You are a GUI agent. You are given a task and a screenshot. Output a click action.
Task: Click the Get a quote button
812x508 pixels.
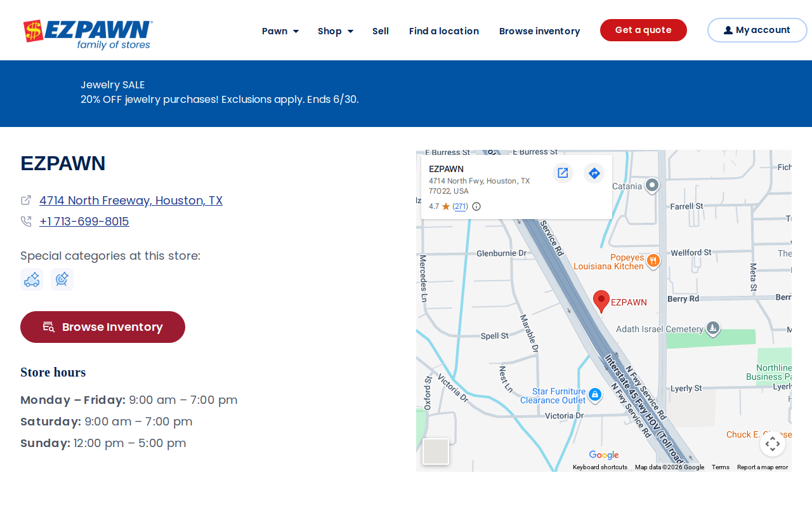tap(643, 30)
